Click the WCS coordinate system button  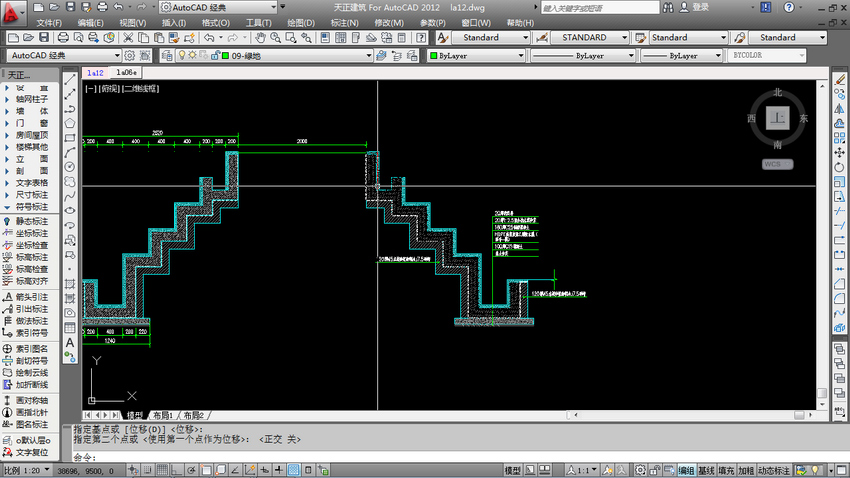[x=777, y=164]
